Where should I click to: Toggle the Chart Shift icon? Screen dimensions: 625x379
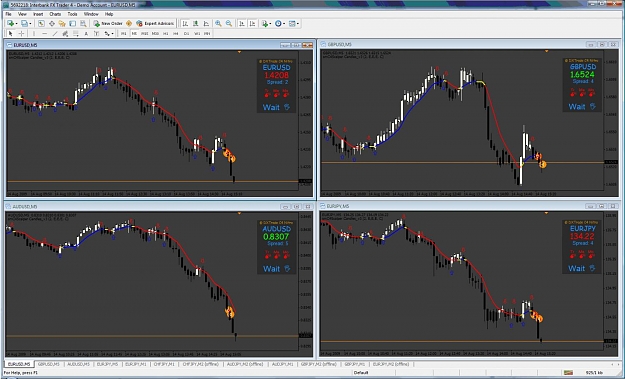(x=252, y=24)
